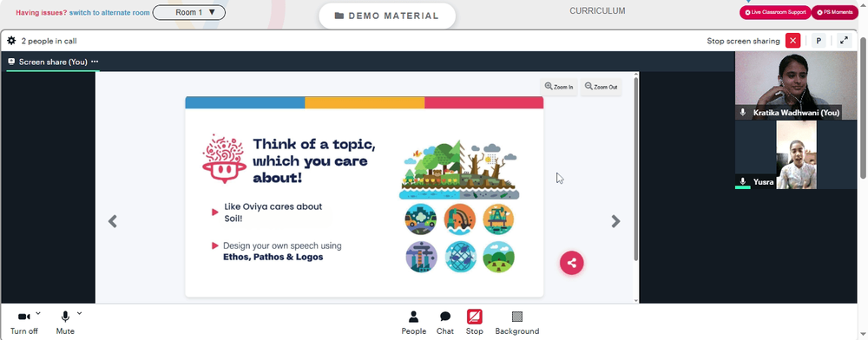
Task: Expand call to fullscreen
Action: click(x=844, y=41)
